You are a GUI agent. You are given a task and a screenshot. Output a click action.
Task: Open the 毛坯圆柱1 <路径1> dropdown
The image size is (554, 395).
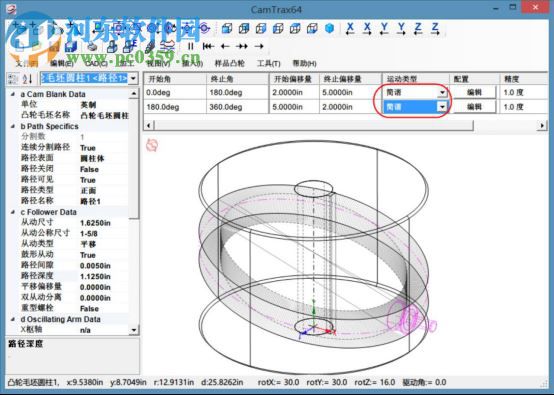pos(133,78)
